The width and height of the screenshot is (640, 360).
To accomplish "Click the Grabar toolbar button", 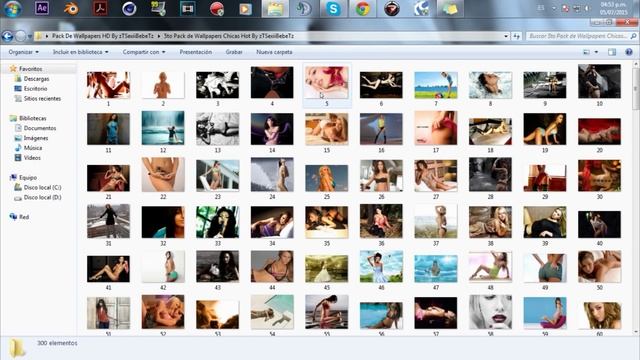I will coord(234,52).
